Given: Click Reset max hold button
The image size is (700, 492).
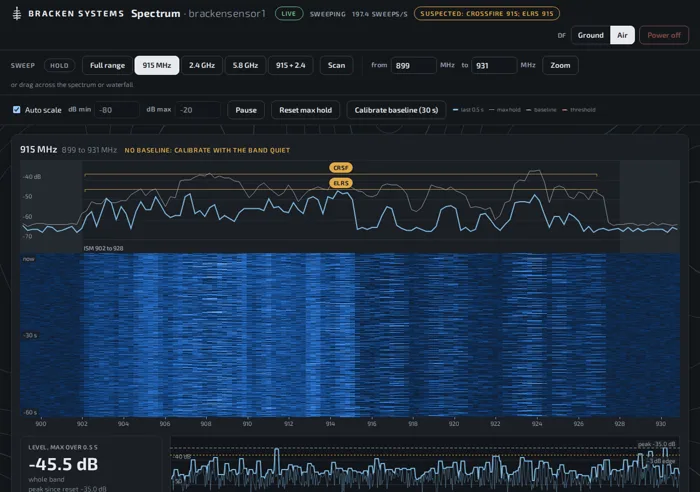Looking at the screenshot, I should (x=305, y=110).
